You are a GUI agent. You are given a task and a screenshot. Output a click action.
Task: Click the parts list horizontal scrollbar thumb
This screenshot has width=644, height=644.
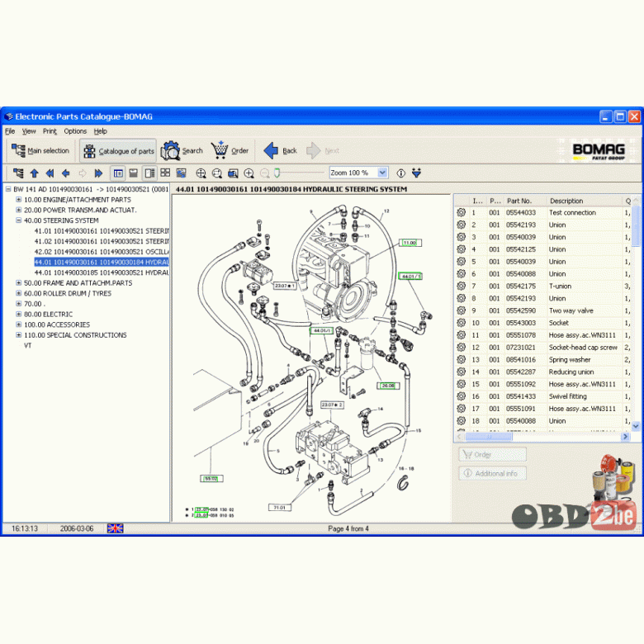point(488,437)
